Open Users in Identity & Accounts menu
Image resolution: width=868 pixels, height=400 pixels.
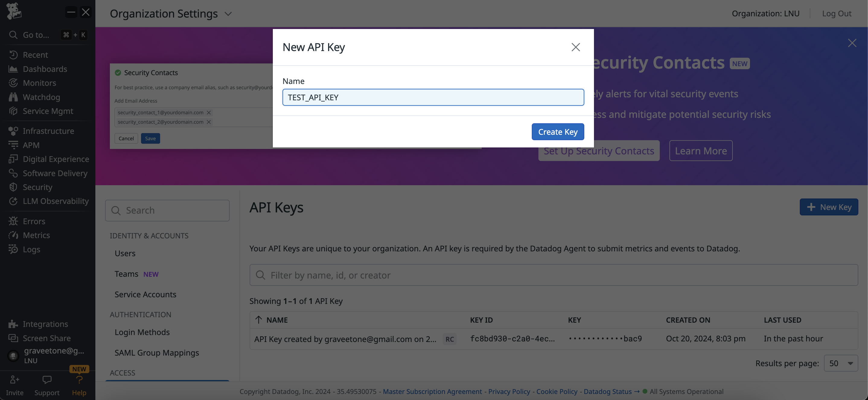pos(125,253)
